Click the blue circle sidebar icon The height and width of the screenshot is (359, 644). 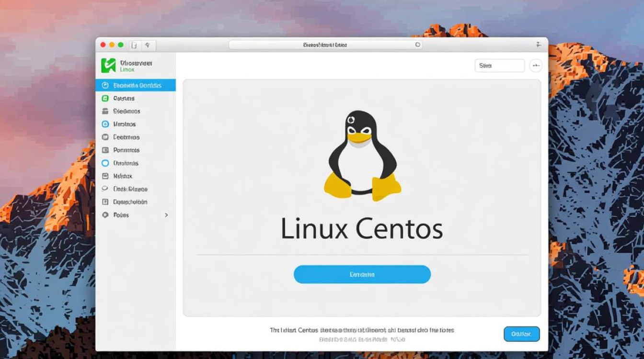[106, 124]
